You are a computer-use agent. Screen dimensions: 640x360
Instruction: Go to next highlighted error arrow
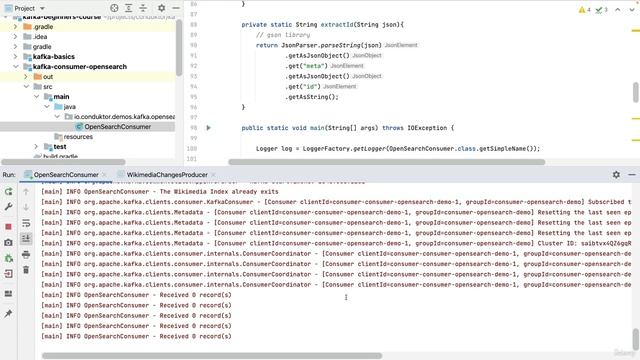[x=631, y=9]
